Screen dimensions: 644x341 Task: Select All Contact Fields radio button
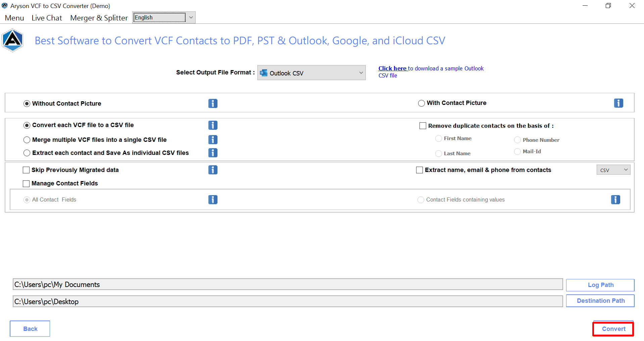(x=27, y=200)
